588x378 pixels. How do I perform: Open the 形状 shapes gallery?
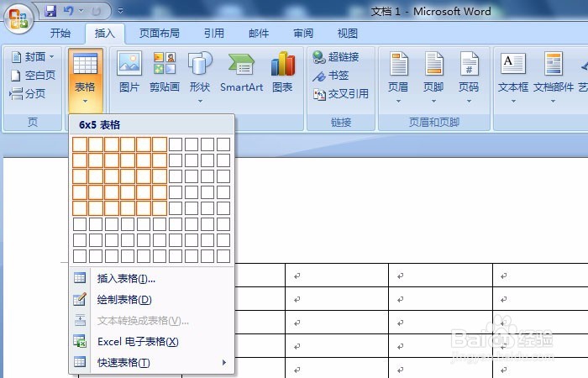point(200,77)
